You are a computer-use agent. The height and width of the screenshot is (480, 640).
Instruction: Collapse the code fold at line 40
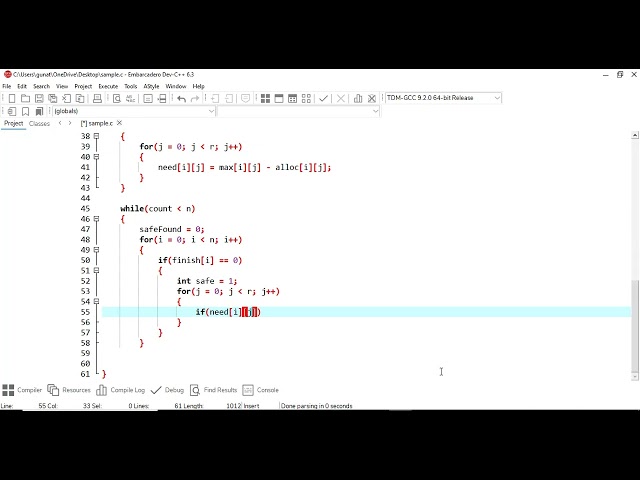(96, 157)
